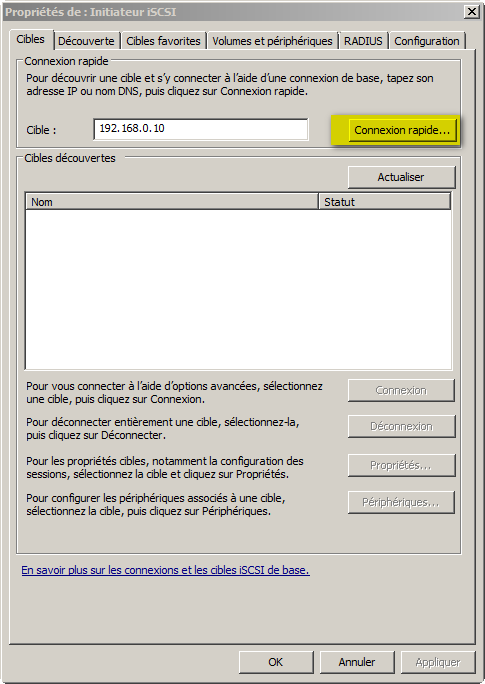Open the Cibles favorites tab
The height and width of the screenshot is (684, 485).
pos(163,41)
